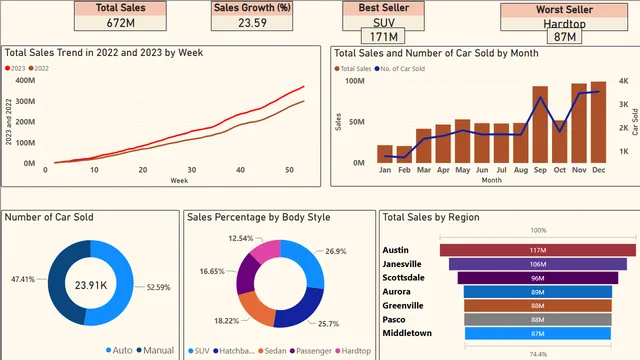The height and width of the screenshot is (360, 640).
Task: Click the Passenger legend item
Action: [311, 351]
